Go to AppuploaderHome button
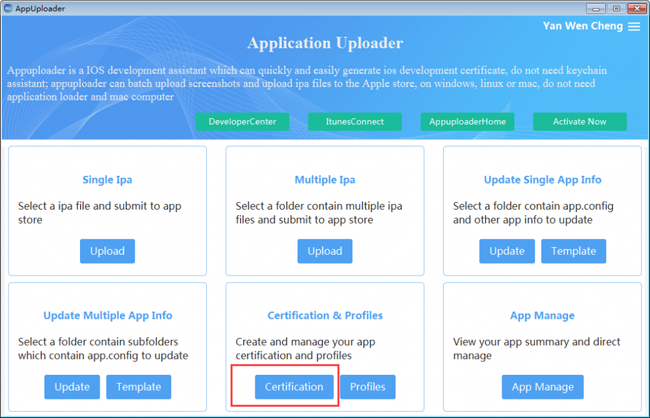Screen dimensions: 650x418 pyautogui.click(x=467, y=122)
